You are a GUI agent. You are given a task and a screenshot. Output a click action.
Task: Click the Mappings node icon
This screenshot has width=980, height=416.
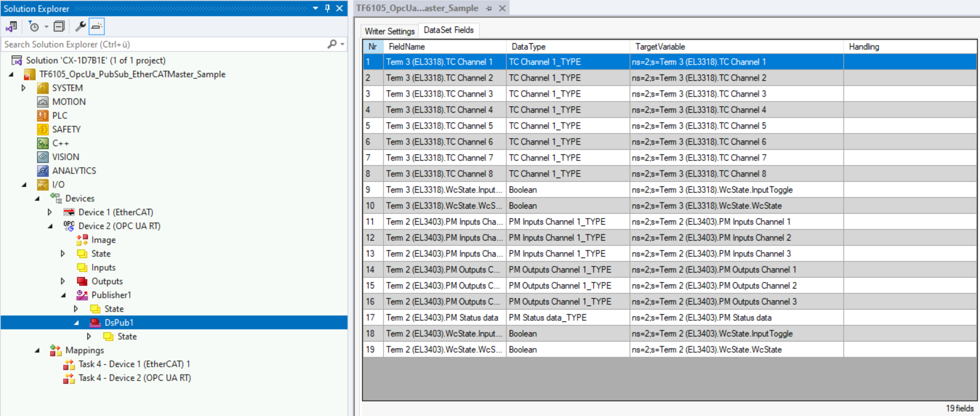click(56, 350)
